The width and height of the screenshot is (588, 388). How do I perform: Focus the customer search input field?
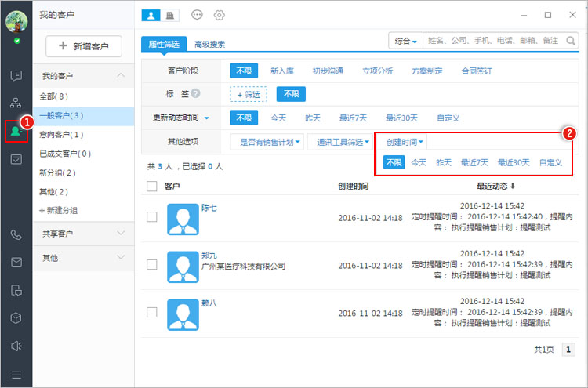click(495, 41)
